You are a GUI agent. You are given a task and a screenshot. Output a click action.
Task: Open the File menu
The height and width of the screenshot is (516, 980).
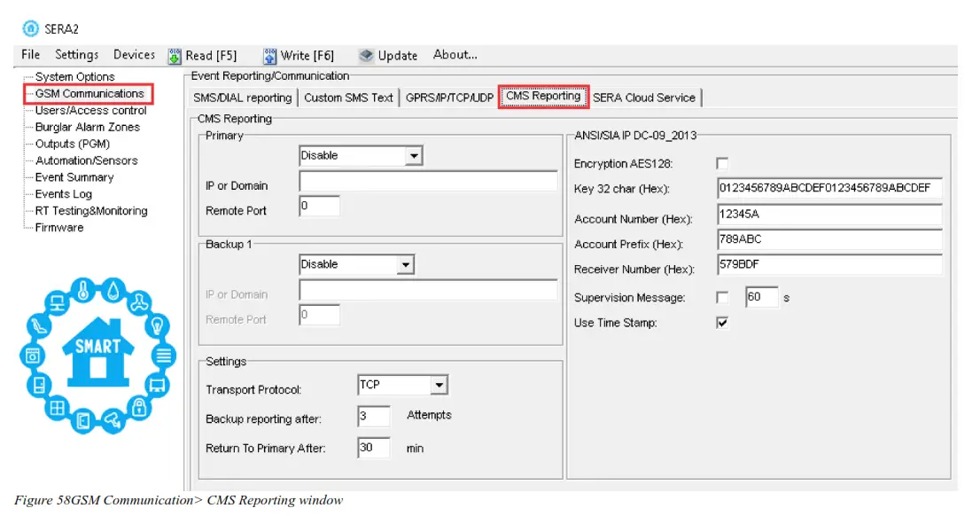click(x=31, y=55)
